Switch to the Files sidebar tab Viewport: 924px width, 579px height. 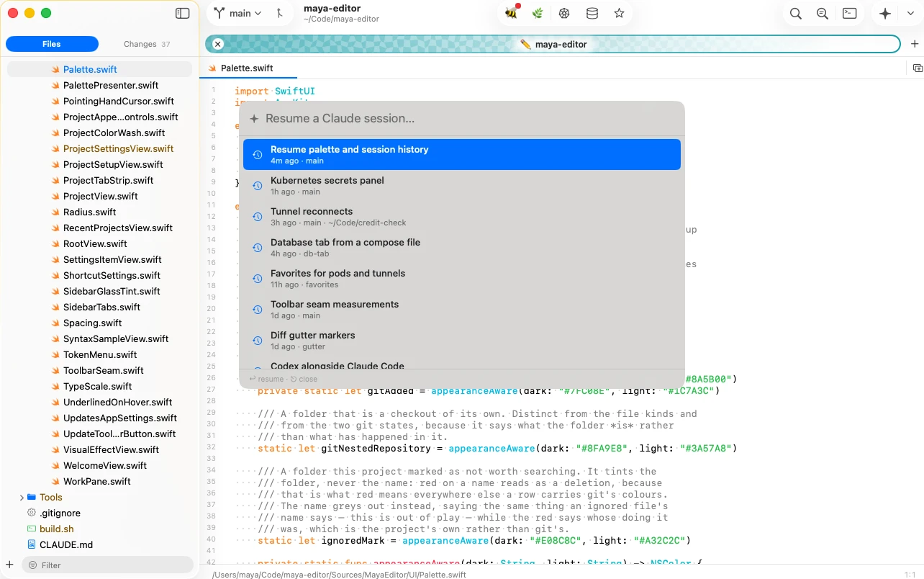52,44
